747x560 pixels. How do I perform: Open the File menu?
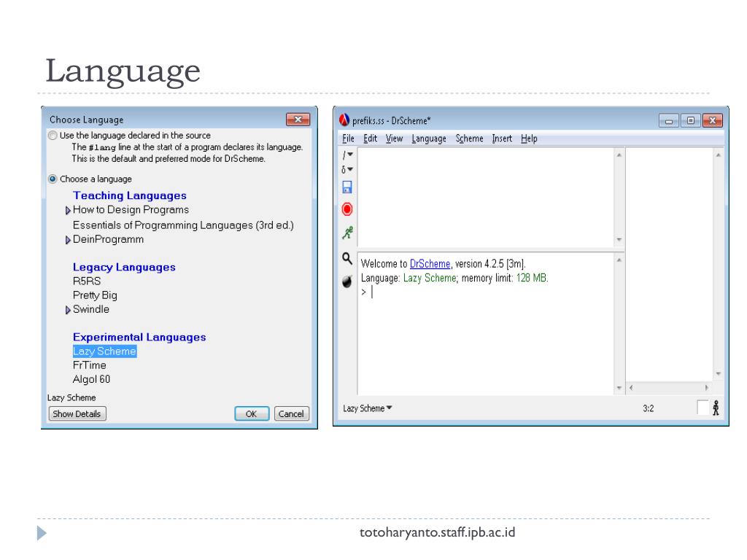[348, 139]
